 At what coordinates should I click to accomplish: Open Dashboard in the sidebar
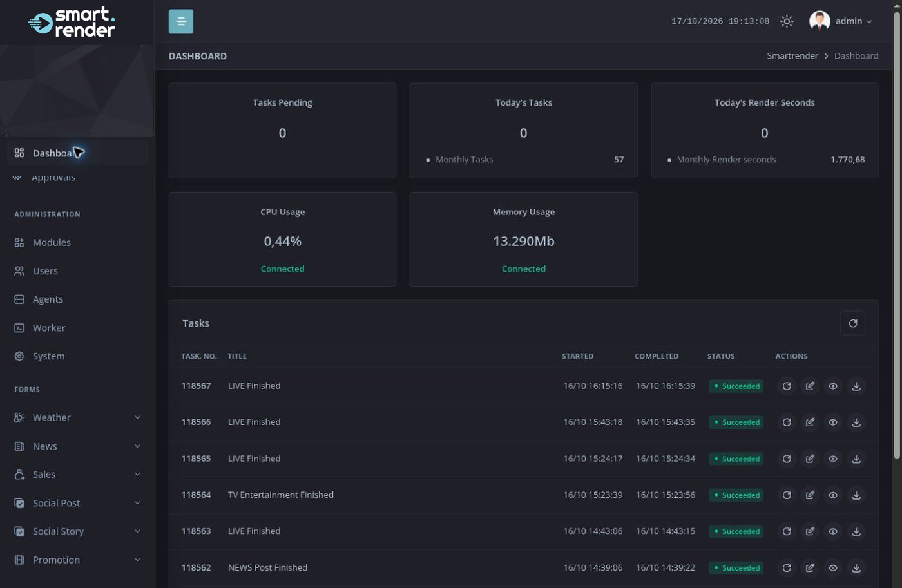[x=77, y=153]
